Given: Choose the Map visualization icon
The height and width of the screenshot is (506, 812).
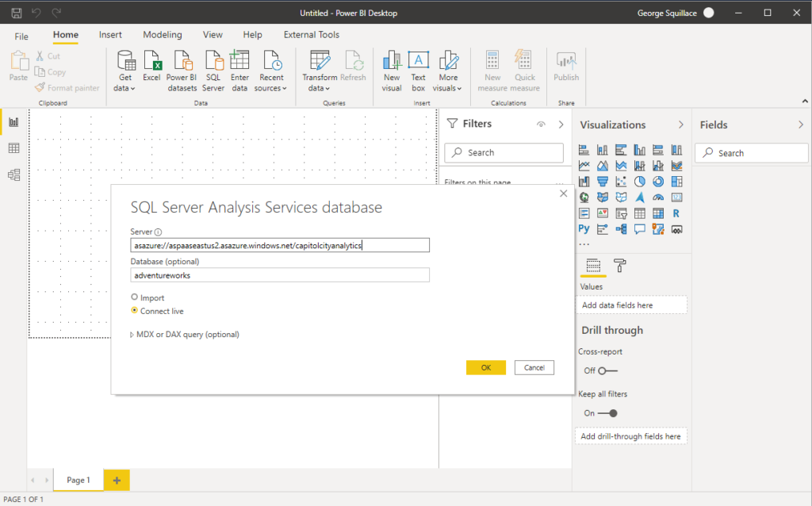Looking at the screenshot, I should pos(583,197).
